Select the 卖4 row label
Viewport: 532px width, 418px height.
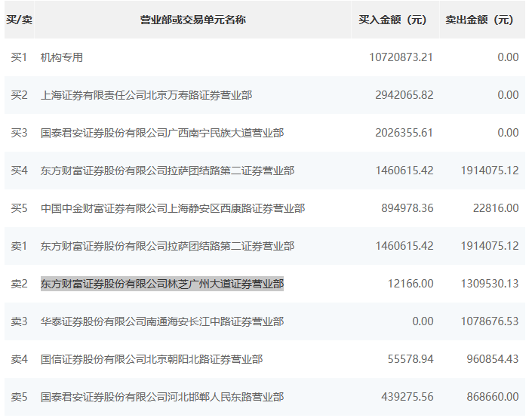(19, 359)
